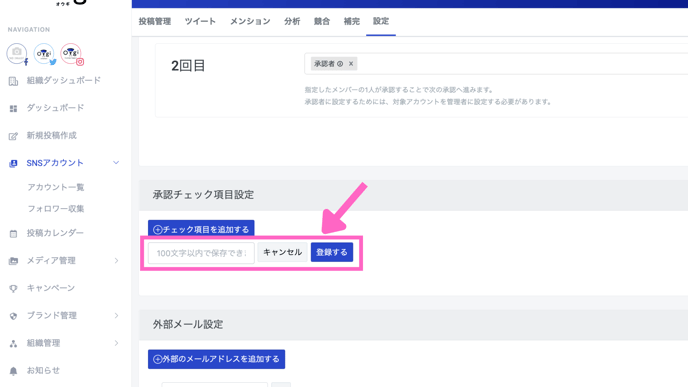Screen dimensions: 688x387
Task: Expand the メディア管理 submenu chevron
Action: click(116, 261)
